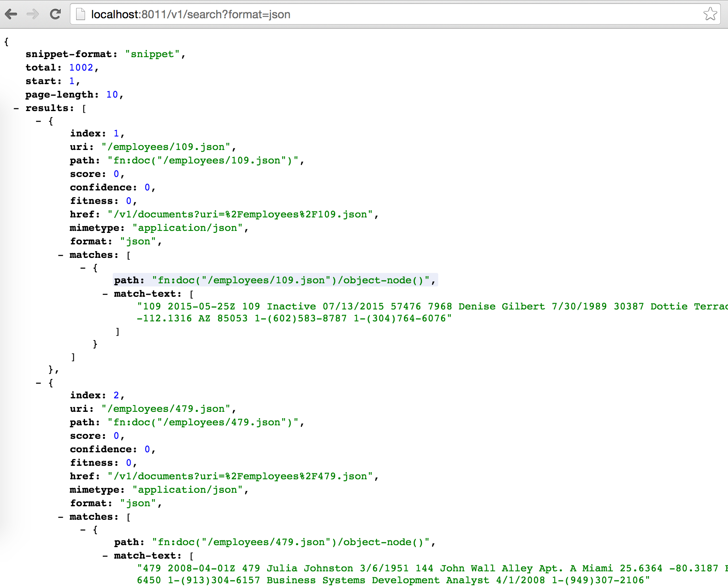This screenshot has width=728, height=588.
Task: Click the browser forward arrow
Action: pyautogui.click(x=33, y=14)
